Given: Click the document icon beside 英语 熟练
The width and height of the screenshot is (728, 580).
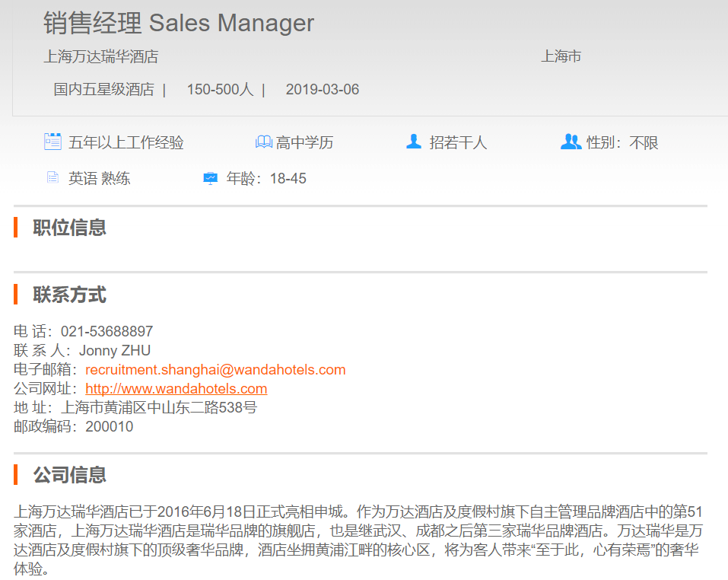Looking at the screenshot, I should [52, 178].
